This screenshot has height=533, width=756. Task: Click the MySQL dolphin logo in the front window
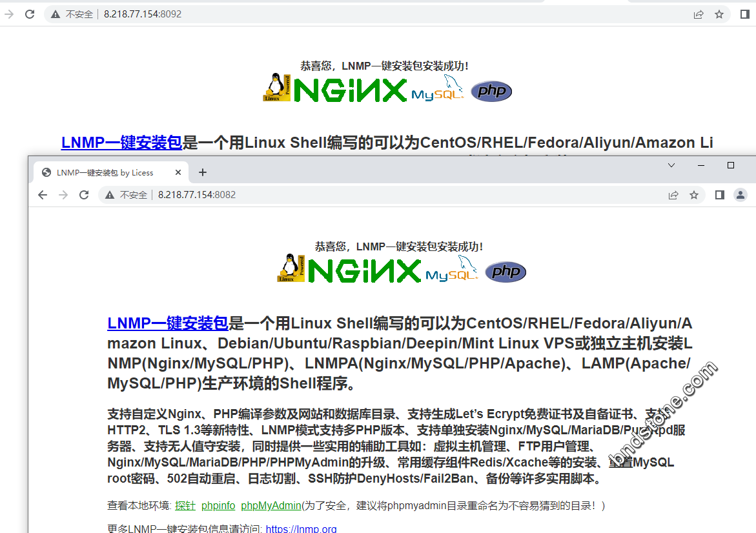(x=452, y=268)
